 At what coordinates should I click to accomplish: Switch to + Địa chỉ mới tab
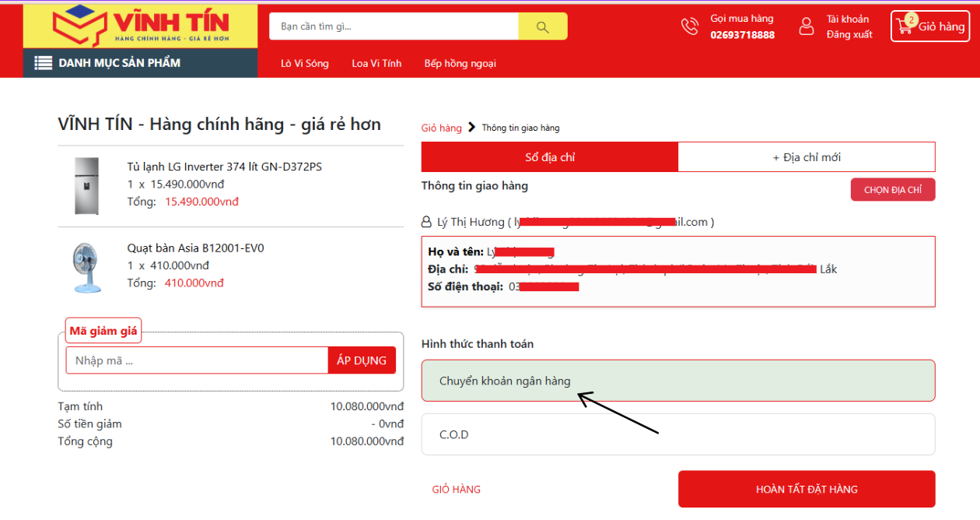coord(807,157)
